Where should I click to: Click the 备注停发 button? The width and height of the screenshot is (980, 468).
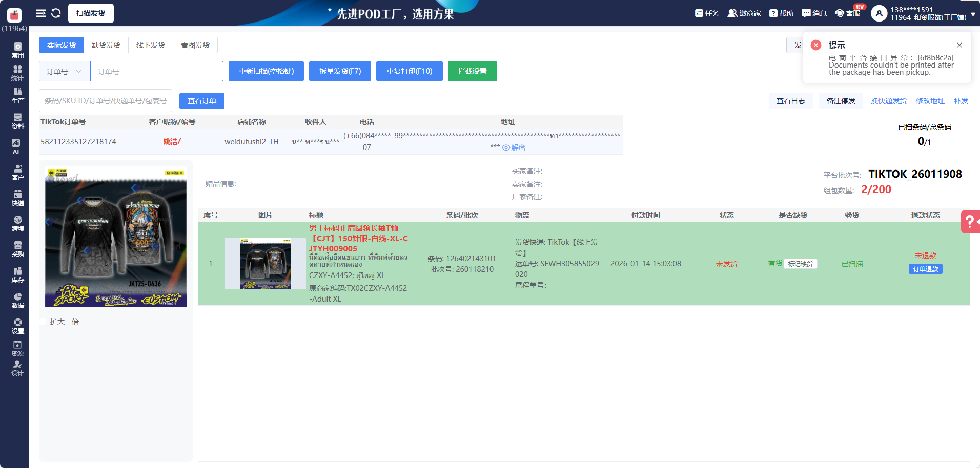point(841,101)
